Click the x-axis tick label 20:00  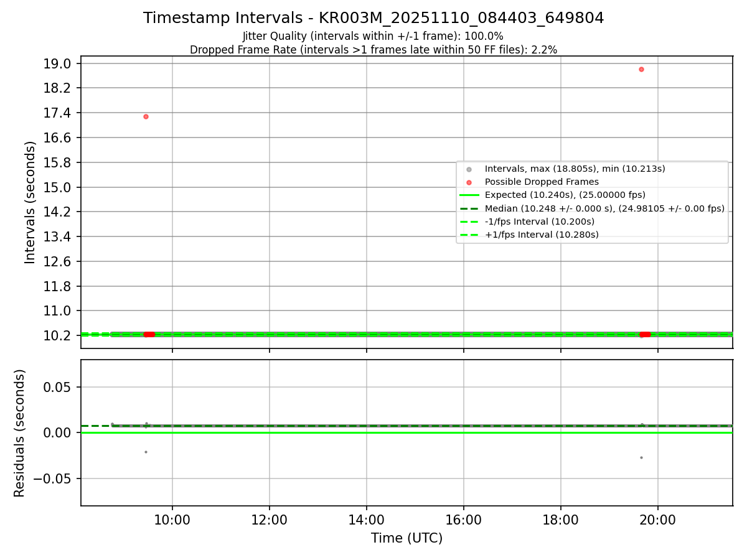tap(658, 521)
